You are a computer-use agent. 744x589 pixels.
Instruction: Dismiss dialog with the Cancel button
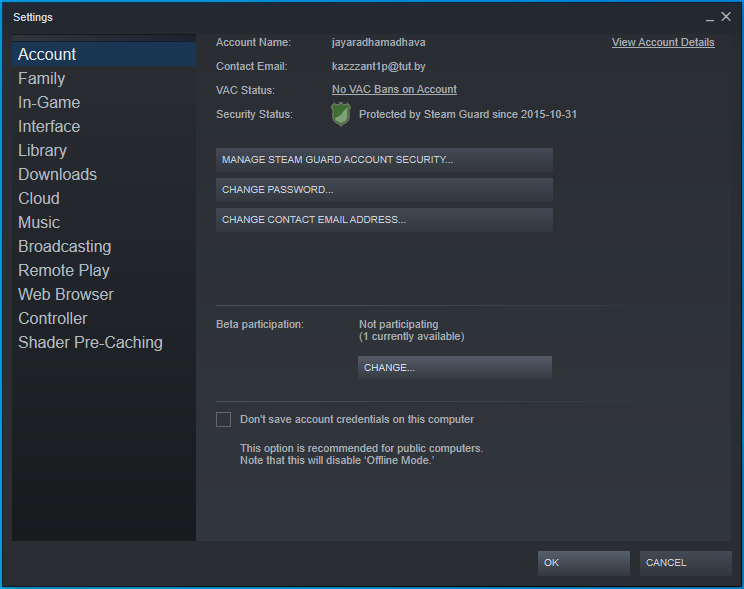686,563
